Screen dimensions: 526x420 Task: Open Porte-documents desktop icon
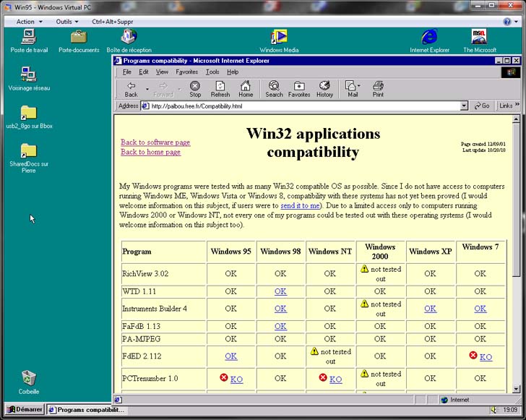point(79,41)
